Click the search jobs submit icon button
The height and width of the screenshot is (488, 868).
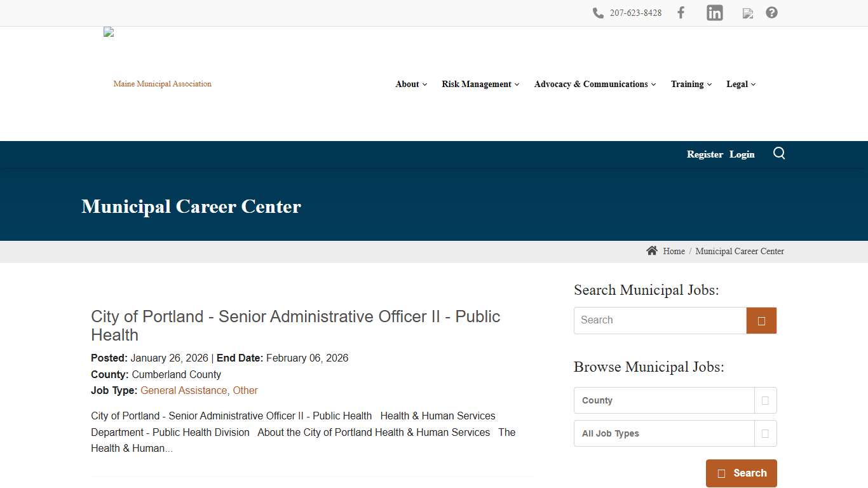click(x=761, y=320)
